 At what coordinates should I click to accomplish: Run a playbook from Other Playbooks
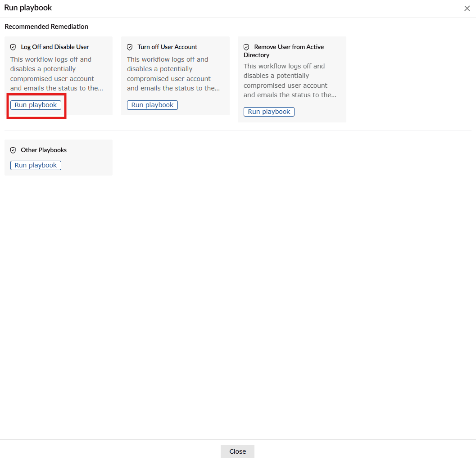point(36,165)
